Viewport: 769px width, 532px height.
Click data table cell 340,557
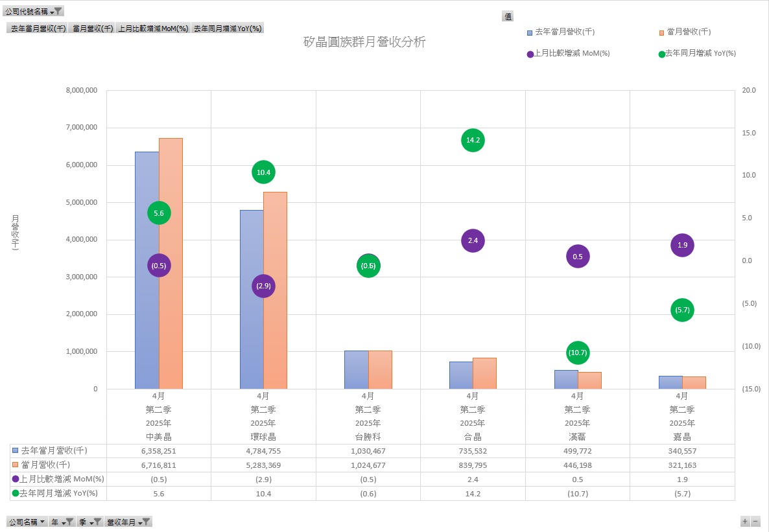(x=682, y=450)
